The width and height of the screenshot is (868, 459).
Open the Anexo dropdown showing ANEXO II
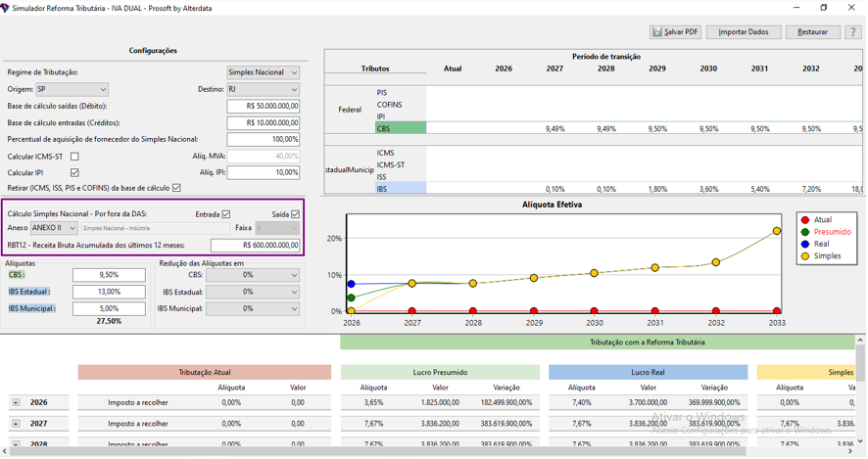coord(54,228)
